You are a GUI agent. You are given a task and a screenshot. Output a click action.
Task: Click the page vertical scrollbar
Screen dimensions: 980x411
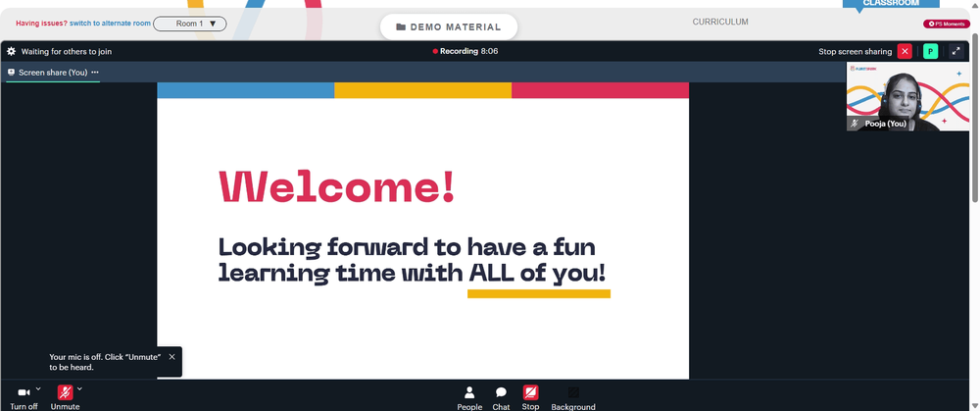975,119
